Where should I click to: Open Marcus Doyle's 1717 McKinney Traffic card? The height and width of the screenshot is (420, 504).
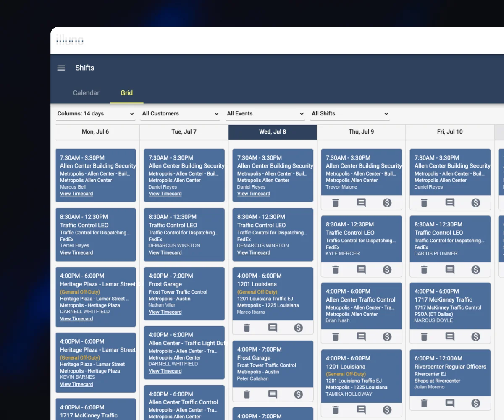450,306
